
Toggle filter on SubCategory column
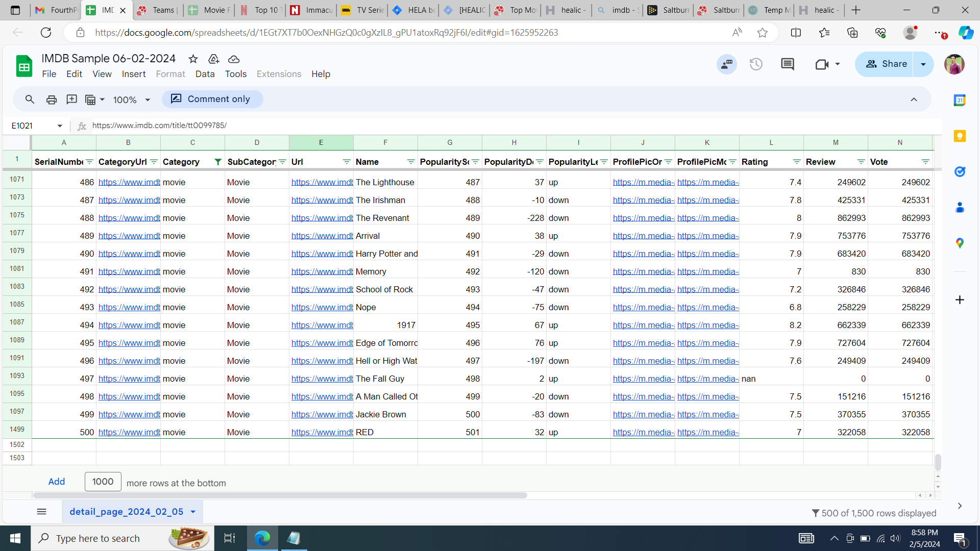282,162
